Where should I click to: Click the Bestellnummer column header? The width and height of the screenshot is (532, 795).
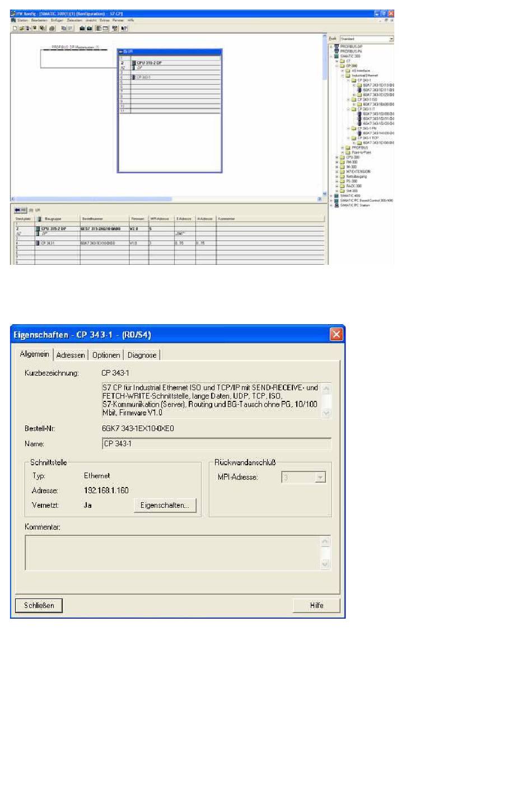[x=105, y=219]
